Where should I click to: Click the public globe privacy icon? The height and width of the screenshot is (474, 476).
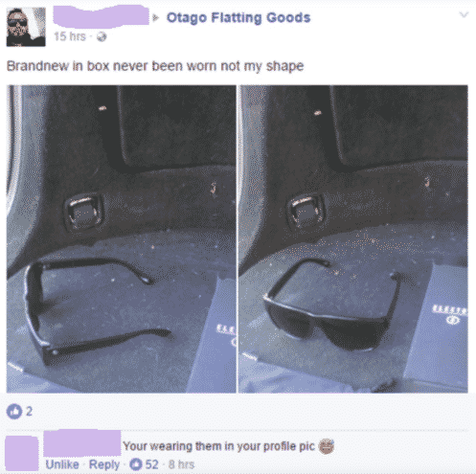coord(102,36)
